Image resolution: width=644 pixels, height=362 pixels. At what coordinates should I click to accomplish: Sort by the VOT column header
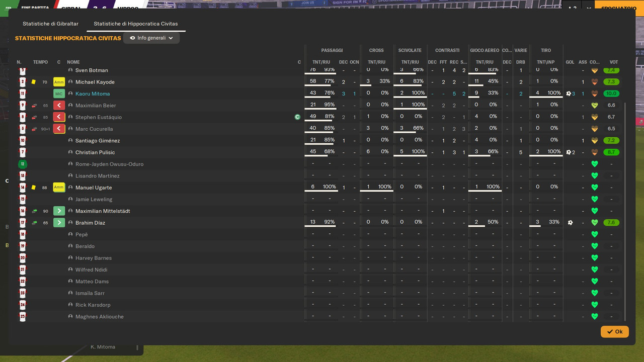pos(614,62)
